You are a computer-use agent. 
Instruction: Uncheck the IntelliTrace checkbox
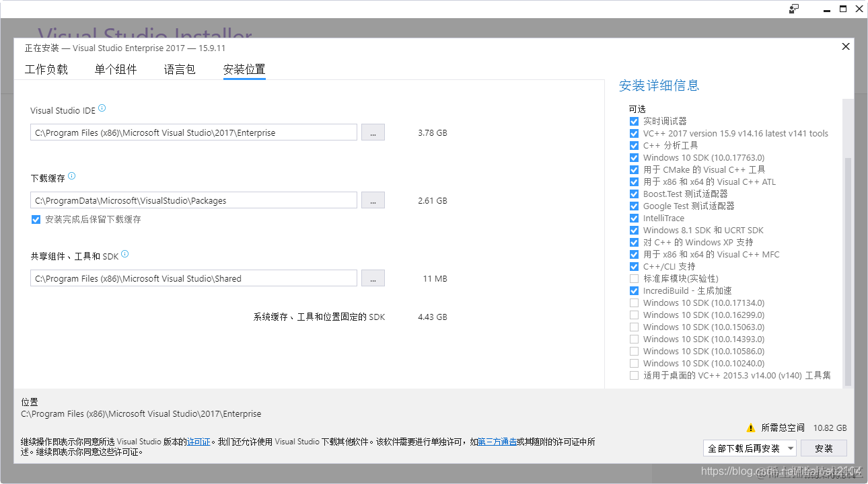pos(634,218)
